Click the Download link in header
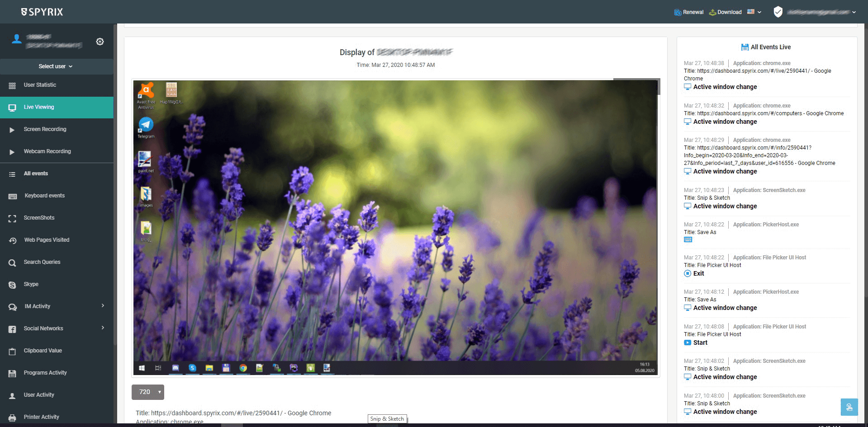The width and height of the screenshot is (868, 427). pyautogui.click(x=726, y=12)
